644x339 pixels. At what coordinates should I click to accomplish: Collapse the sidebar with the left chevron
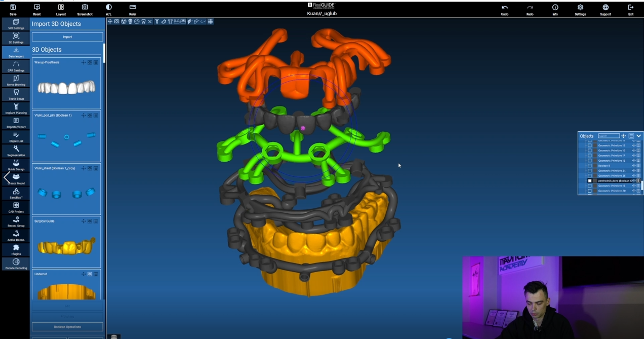point(7,178)
